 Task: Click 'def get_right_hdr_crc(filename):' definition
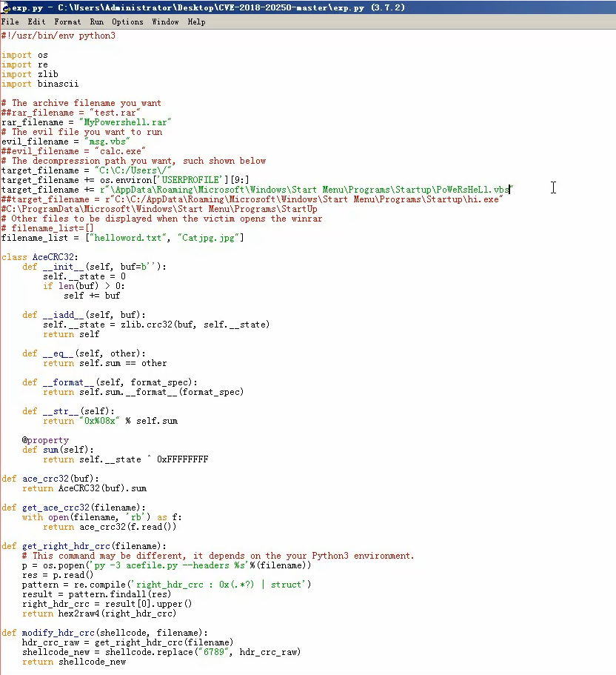pyautogui.click(x=84, y=546)
